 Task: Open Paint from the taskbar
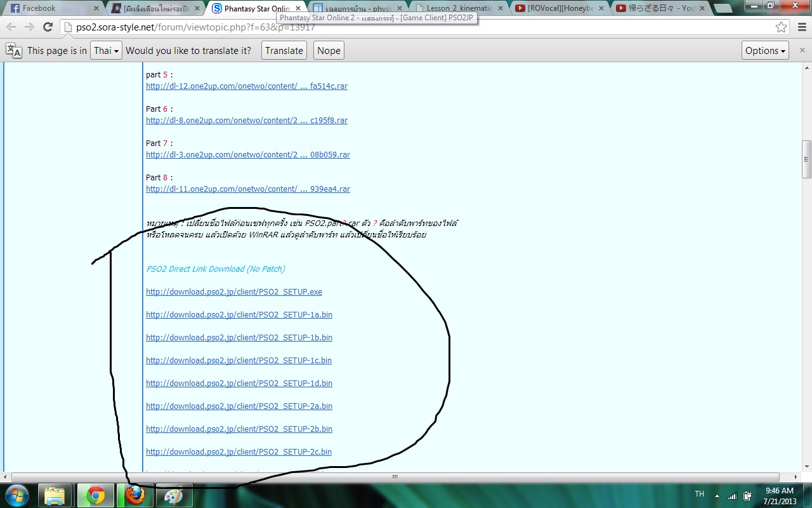point(173,496)
